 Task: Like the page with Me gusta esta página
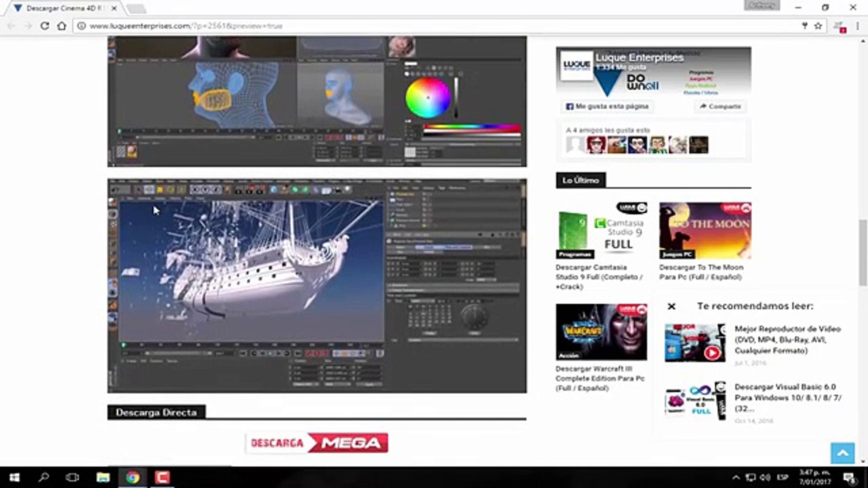[607, 106]
